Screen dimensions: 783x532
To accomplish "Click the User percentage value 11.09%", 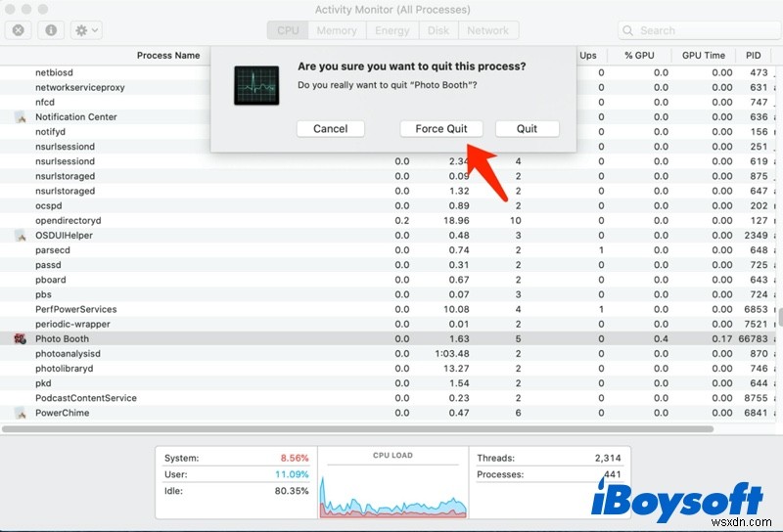I will pos(292,474).
